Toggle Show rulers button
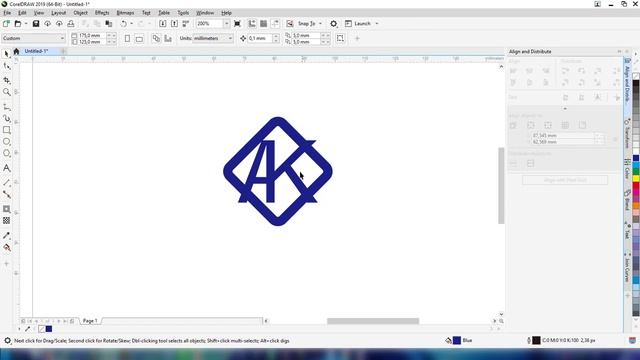640x360 pixels. coord(252,24)
